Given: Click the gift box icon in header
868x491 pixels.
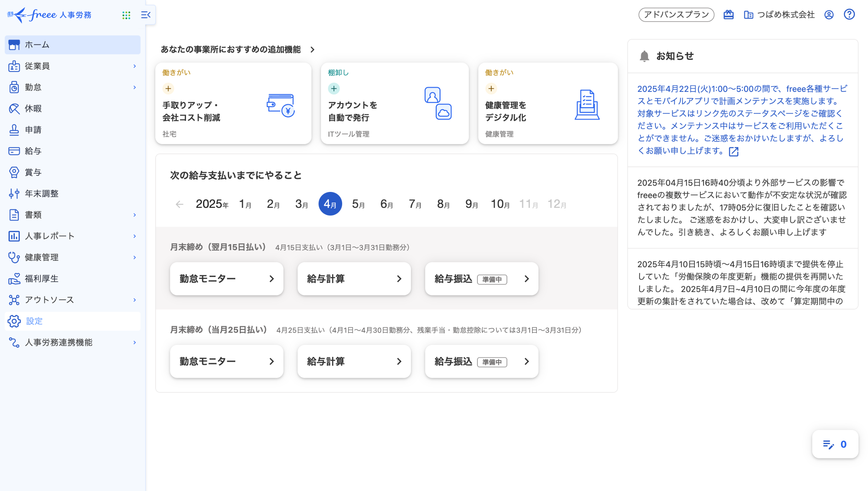Looking at the screenshot, I should tap(728, 15).
